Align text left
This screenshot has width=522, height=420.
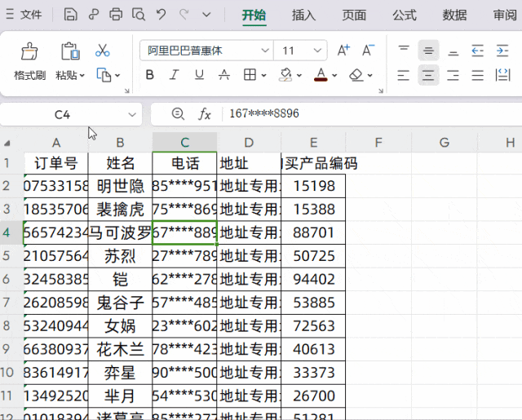tap(404, 75)
